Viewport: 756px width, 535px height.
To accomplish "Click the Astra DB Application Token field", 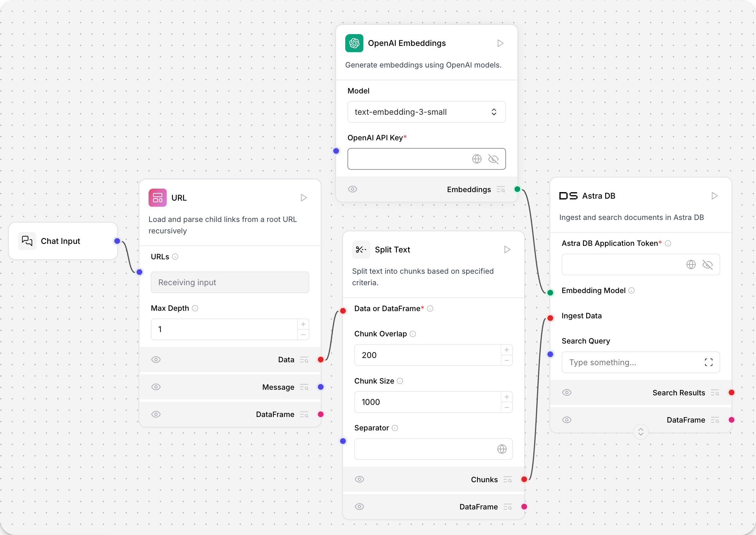I will tap(640, 265).
